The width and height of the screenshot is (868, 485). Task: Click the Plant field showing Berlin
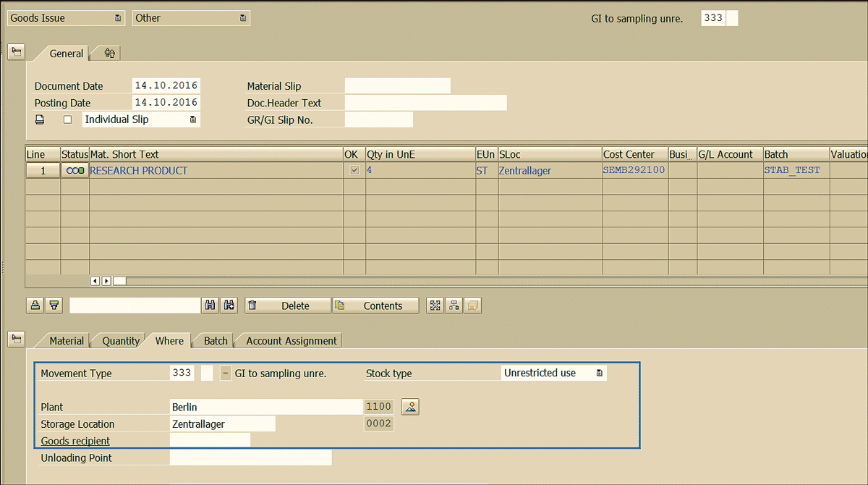(x=266, y=407)
